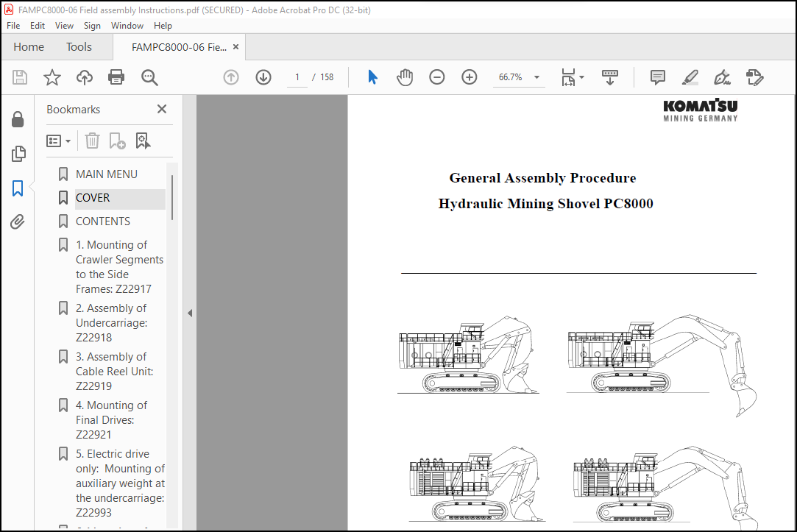Viewport: 797px width, 532px height.
Task: Go to previous page arrow
Action: pos(231,77)
